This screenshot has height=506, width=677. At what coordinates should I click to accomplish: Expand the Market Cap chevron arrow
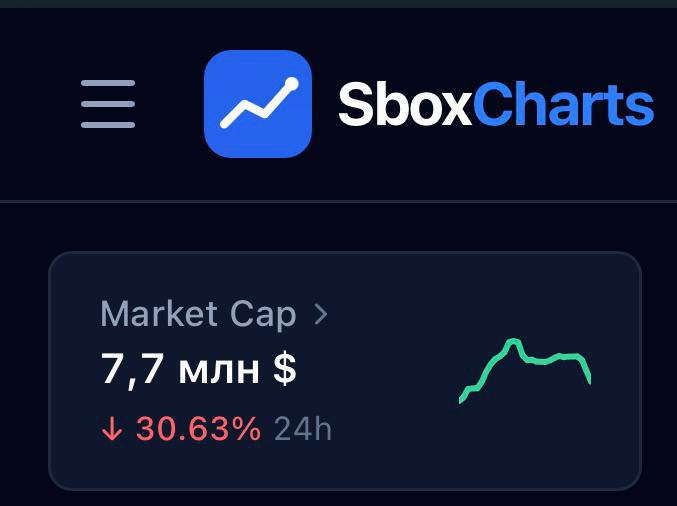[x=321, y=314]
